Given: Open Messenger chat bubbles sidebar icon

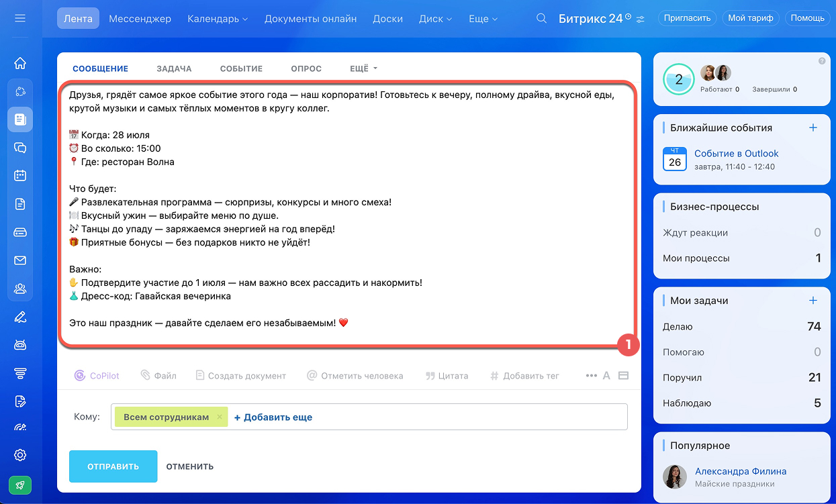Looking at the screenshot, I should click(20, 148).
